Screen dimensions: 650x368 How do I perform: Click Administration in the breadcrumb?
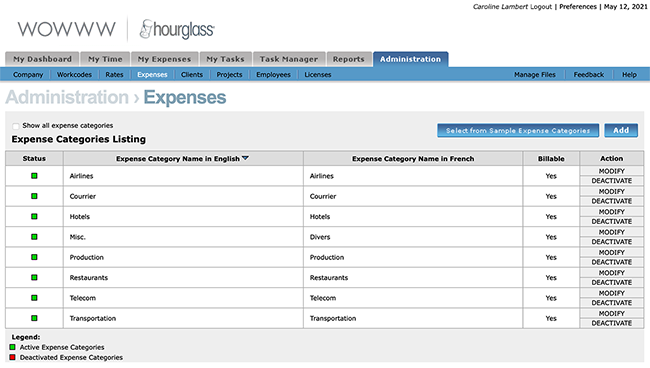point(67,97)
